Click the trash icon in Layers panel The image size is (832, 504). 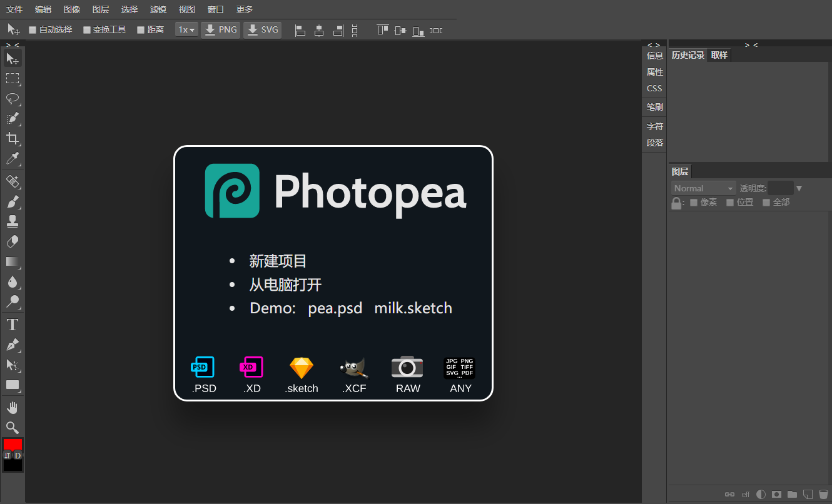click(823, 494)
